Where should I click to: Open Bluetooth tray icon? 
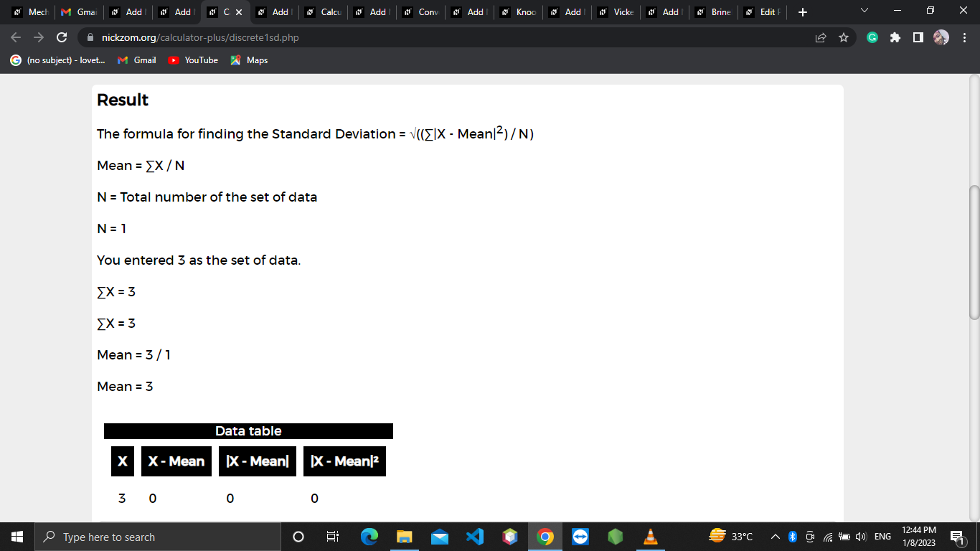[x=793, y=537]
